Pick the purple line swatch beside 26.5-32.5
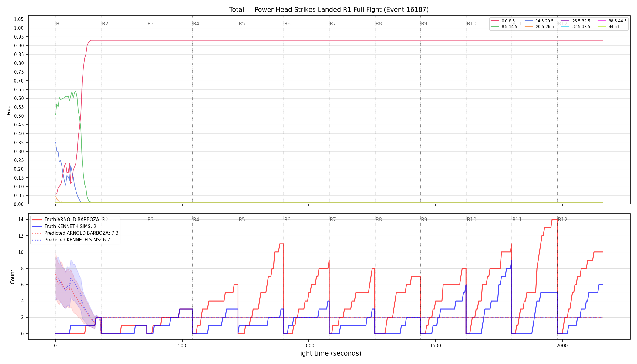 click(565, 21)
